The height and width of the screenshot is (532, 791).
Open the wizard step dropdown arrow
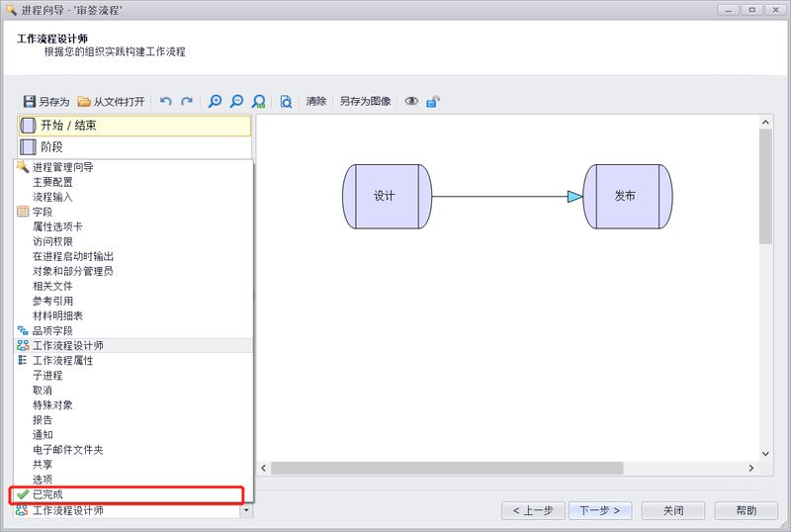click(246, 511)
